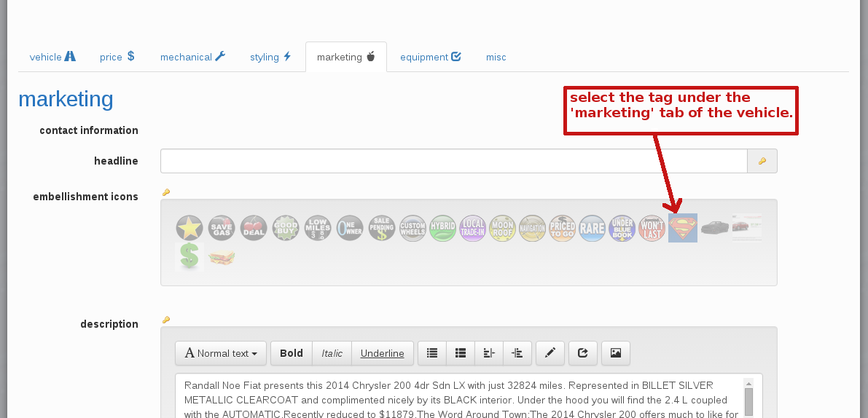The width and height of the screenshot is (868, 418).
Task: Click the Underline formatting button
Action: tap(382, 353)
